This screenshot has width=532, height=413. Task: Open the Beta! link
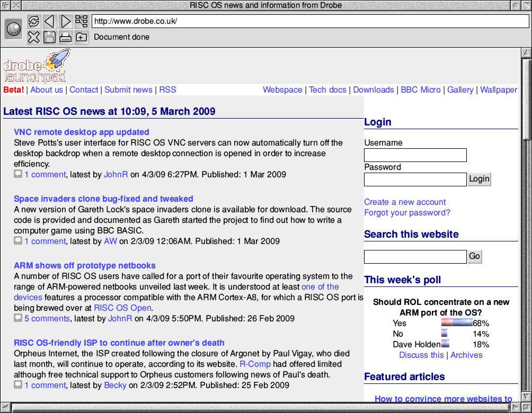click(x=14, y=90)
